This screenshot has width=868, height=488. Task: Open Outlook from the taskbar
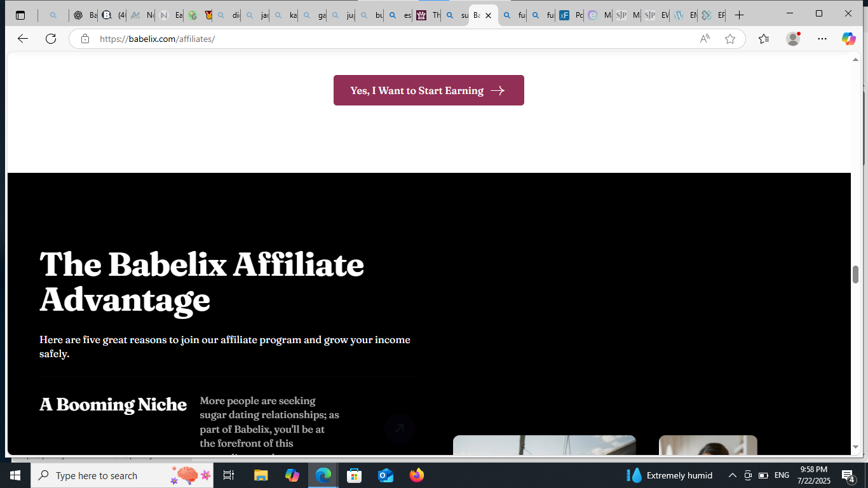[386, 475]
